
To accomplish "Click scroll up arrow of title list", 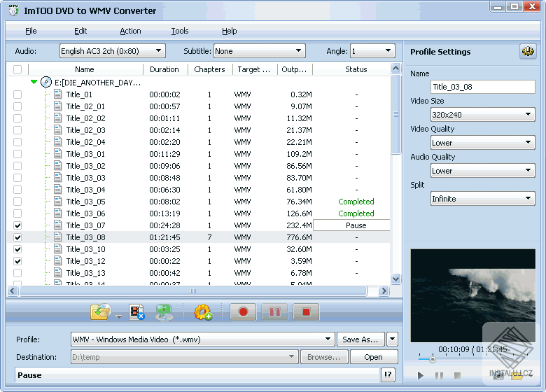I will point(395,68).
